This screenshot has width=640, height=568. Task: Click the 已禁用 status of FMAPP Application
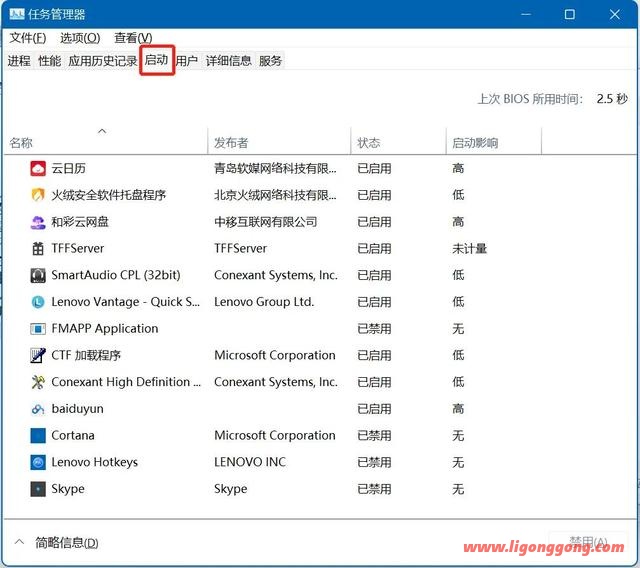pos(374,328)
